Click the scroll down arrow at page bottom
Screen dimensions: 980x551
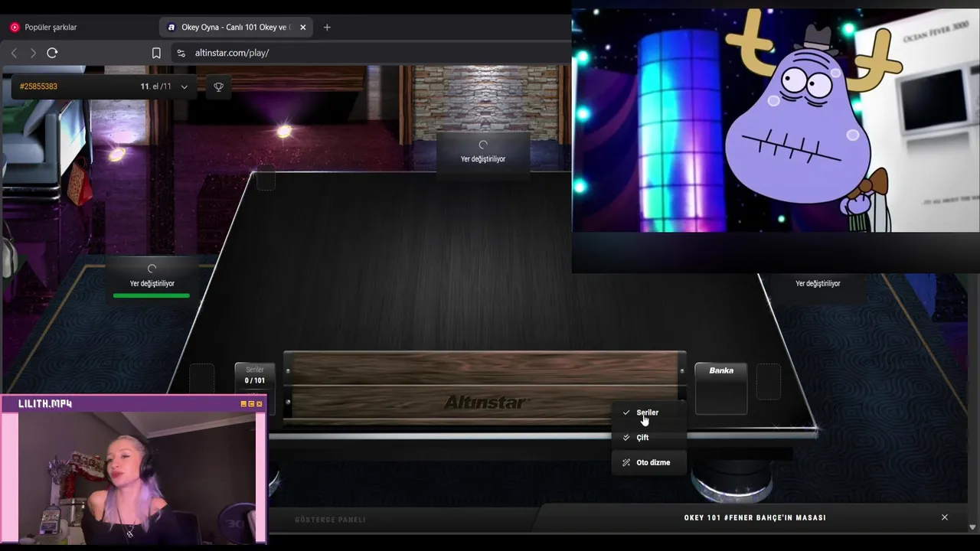coord(972,527)
